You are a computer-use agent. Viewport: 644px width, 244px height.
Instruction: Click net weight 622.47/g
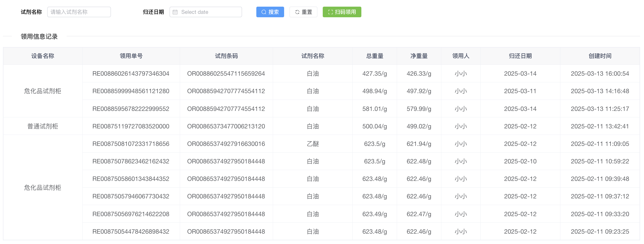click(419, 214)
